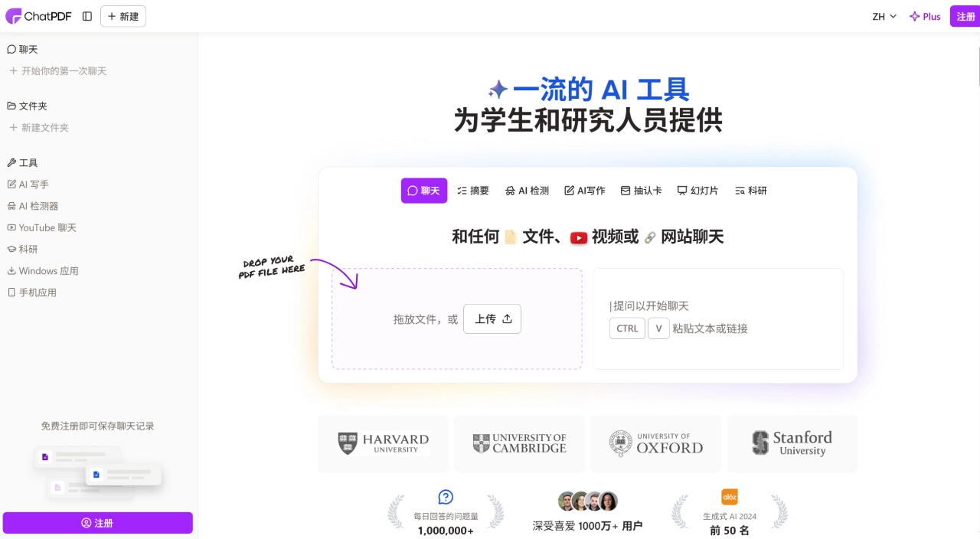Switch to the 科研 tab in card
Image resolution: width=980 pixels, height=539 pixels.
coord(751,191)
